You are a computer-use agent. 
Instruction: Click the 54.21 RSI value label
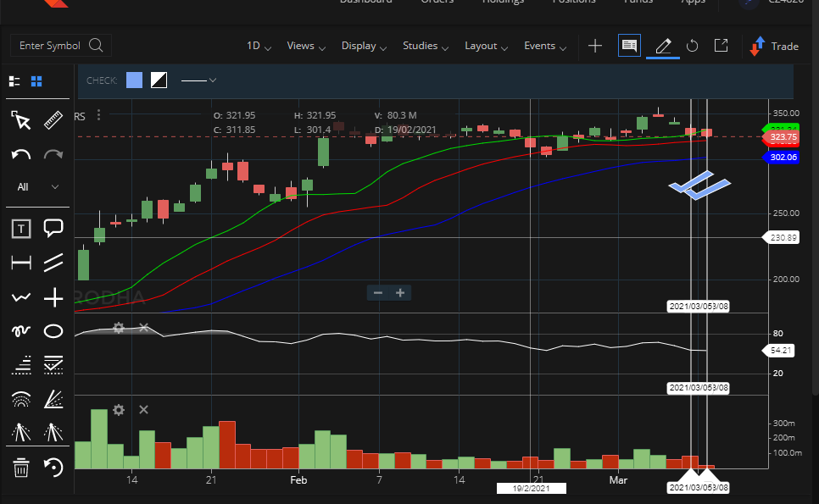tap(779, 350)
